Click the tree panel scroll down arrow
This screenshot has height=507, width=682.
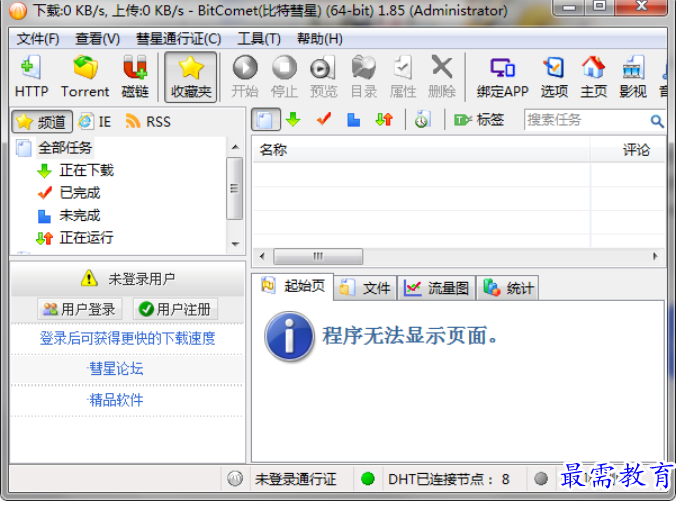(x=235, y=244)
